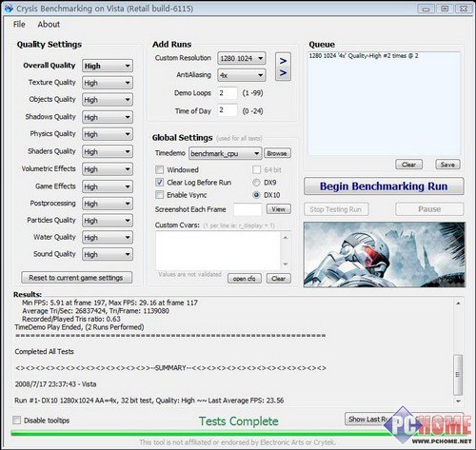476x450 pixels.
Task: Open the Timedemo benchmark_cpu dropdown
Action: pyautogui.click(x=225, y=153)
